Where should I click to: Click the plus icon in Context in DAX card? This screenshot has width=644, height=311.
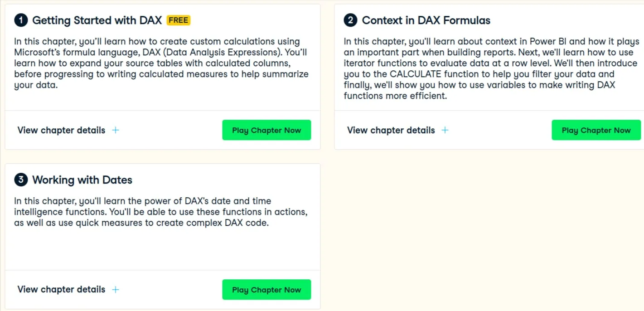coord(445,130)
